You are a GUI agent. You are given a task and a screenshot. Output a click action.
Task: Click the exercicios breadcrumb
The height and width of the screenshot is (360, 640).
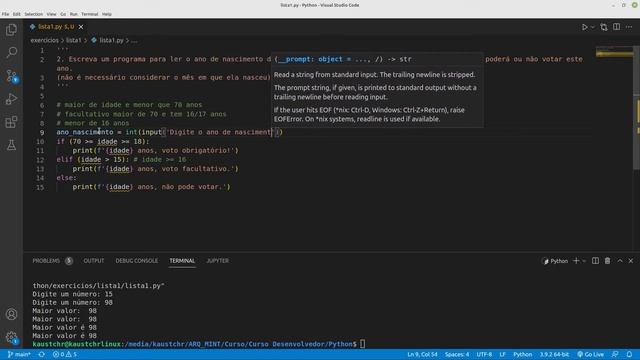click(44, 40)
